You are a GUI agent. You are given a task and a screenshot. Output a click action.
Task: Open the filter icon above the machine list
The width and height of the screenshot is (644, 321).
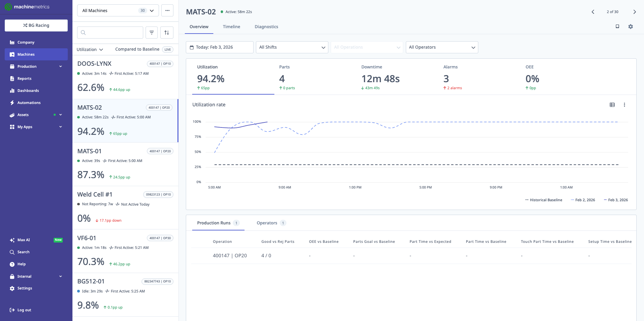tap(152, 32)
